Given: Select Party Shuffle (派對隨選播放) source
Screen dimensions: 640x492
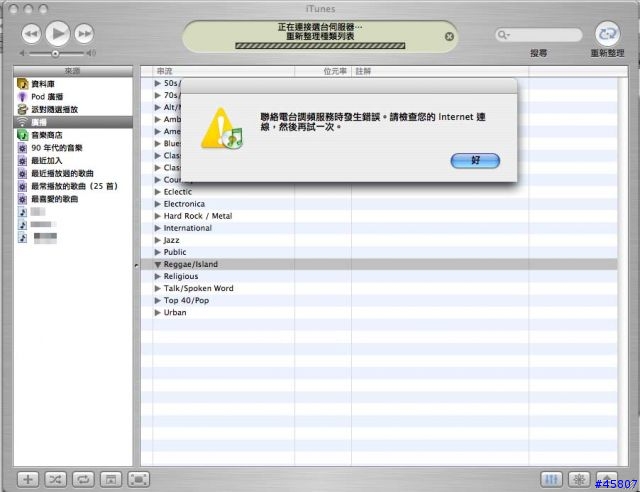Looking at the screenshot, I should (73, 109).
